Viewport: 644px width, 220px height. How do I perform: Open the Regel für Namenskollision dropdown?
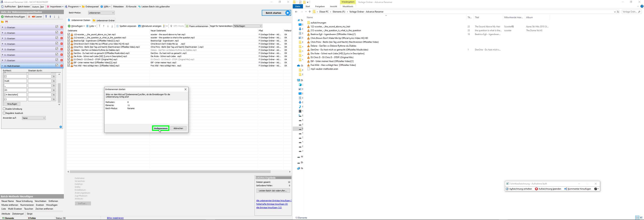coord(248,26)
